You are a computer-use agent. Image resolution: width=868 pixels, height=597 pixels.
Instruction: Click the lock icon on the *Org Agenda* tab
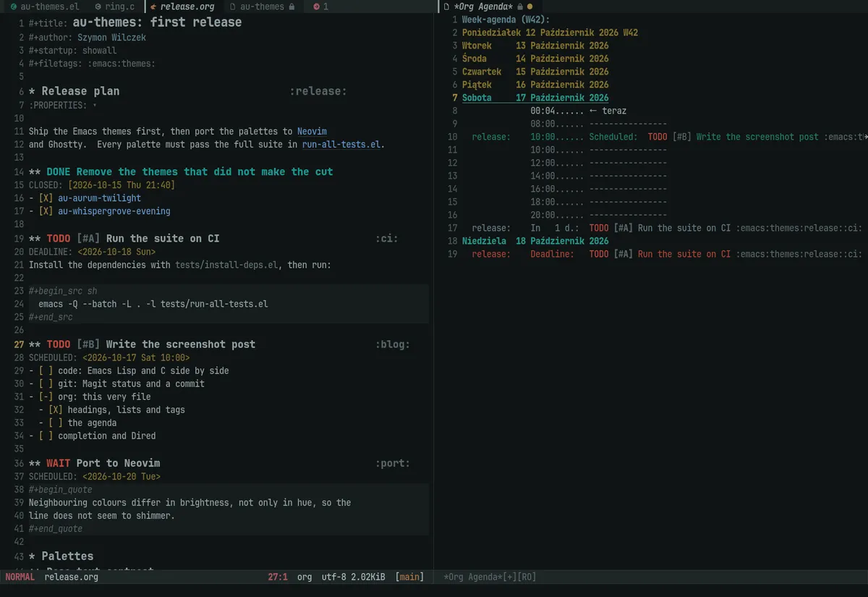(520, 7)
